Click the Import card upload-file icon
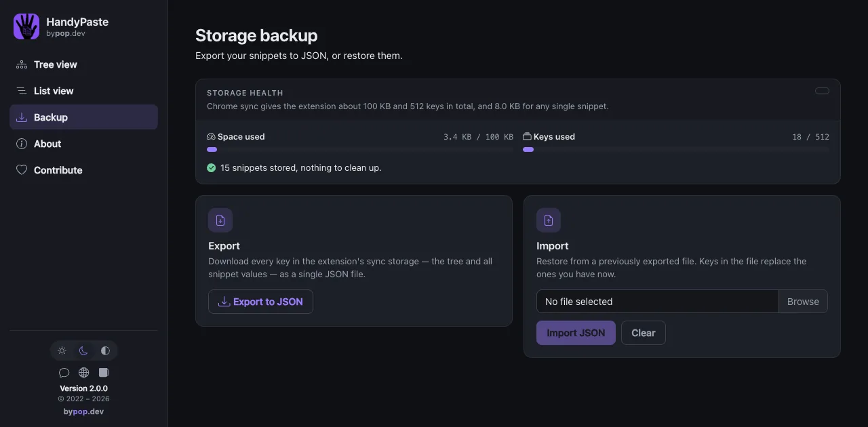Screen dimensions: 868x427 click(x=549, y=220)
